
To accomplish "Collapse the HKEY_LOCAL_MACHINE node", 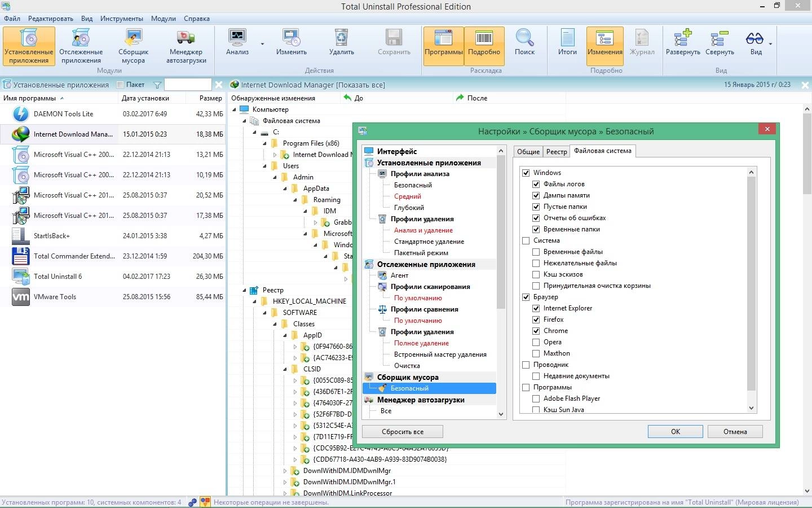I will (255, 301).
